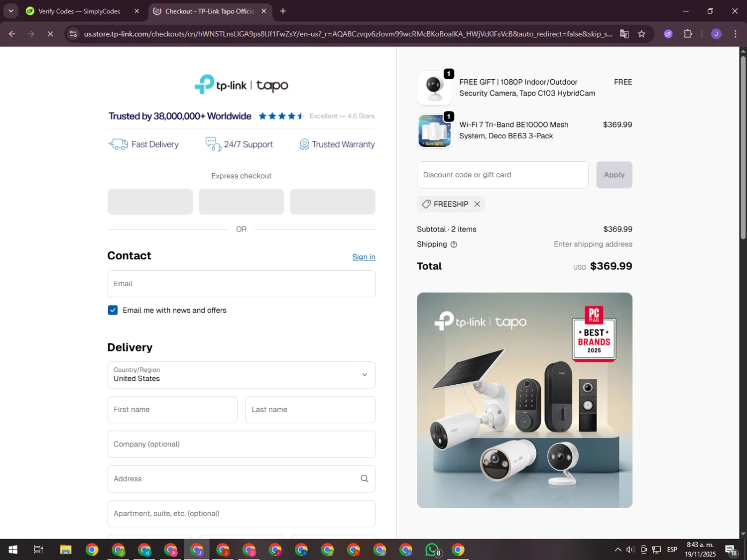Close the Checkout tab
This screenshot has height=560, width=747.
(263, 11)
